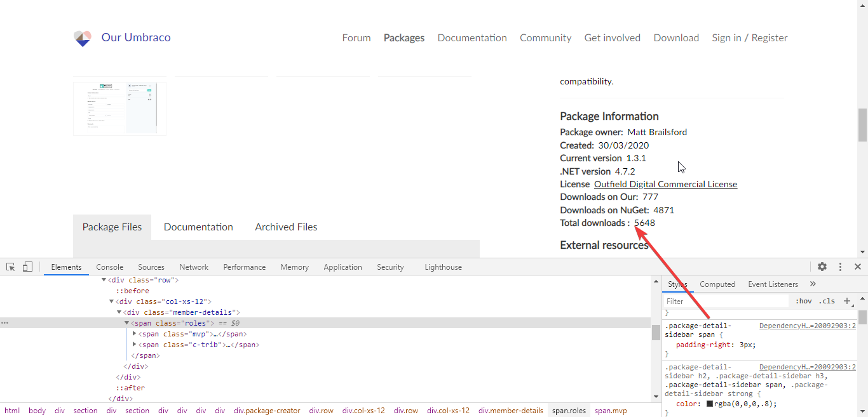Click the Our Umbraco logo
Viewport: 868px width, 417px height.
(x=83, y=37)
